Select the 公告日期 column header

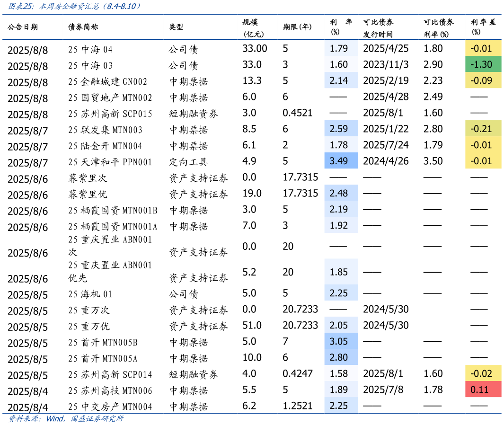pyautogui.click(x=23, y=27)
